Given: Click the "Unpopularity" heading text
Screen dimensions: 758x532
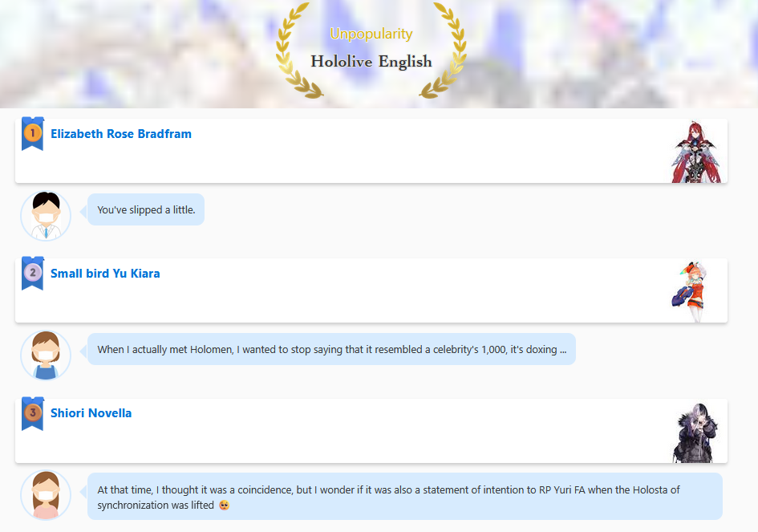Looking at the screenshot, I should pos(371,34).
